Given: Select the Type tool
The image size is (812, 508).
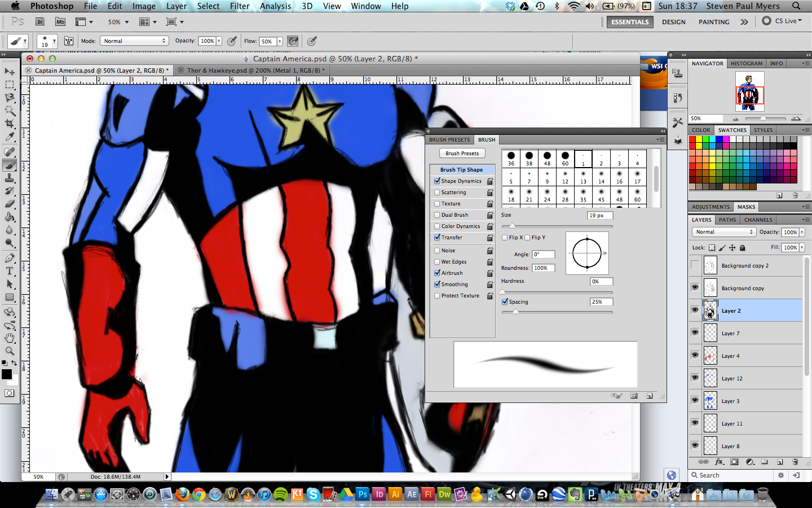Looking at the screenshot, I should pos(10,271).
